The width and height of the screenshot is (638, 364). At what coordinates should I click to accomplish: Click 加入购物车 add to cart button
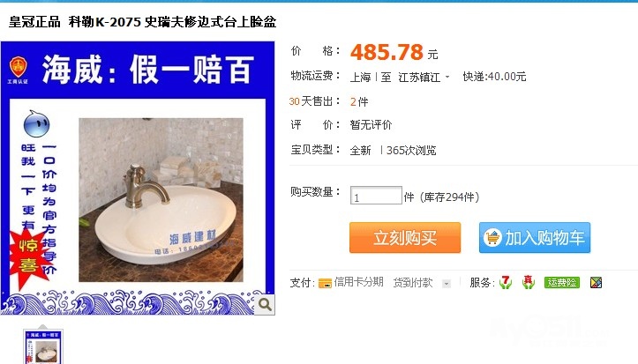[535, 238]
